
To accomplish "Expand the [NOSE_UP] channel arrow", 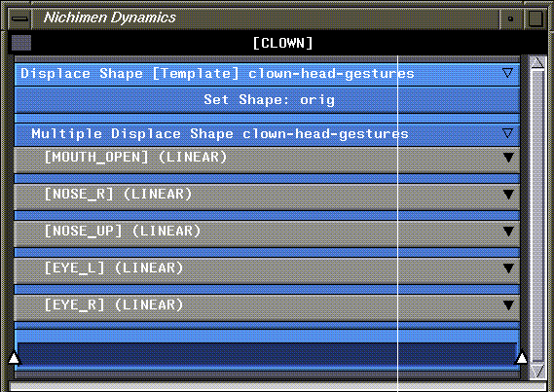I will [x=508, y=232].
